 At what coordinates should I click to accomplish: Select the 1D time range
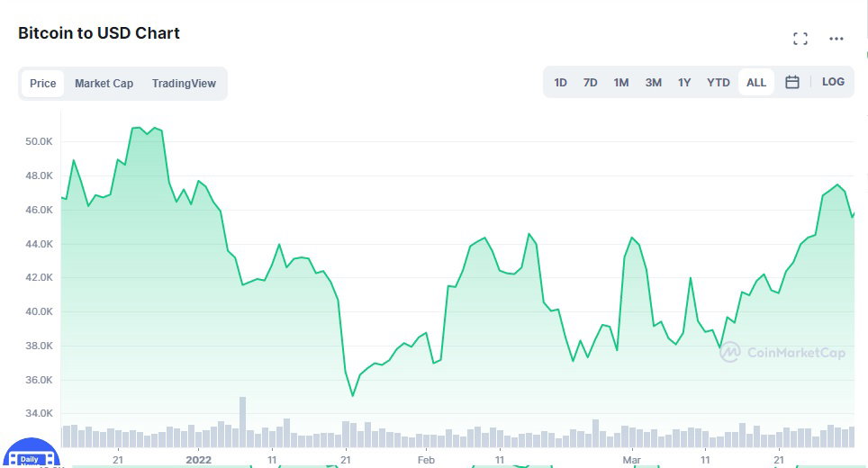560,83
